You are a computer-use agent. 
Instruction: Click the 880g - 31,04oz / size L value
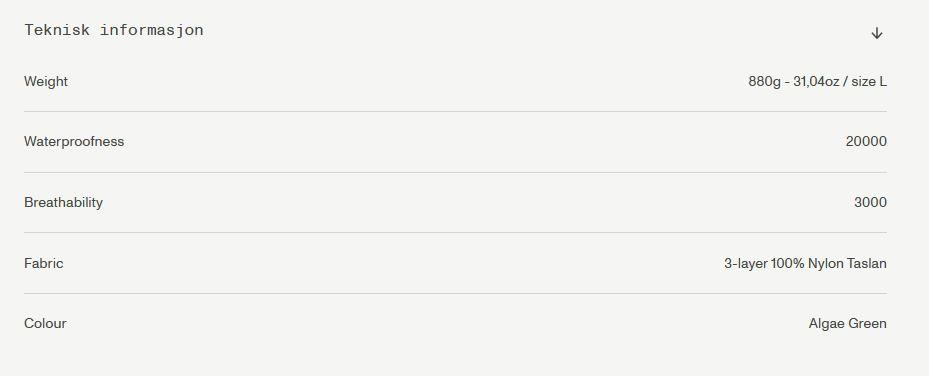click(818, 82)
